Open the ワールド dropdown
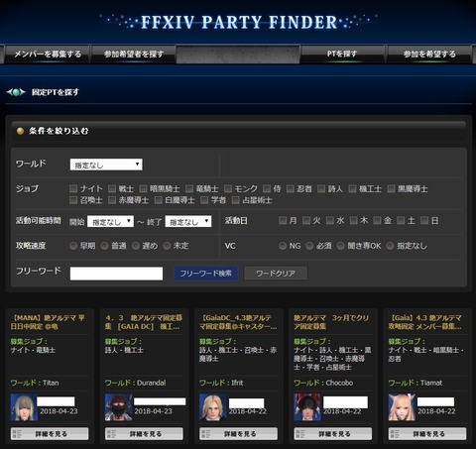 (106, 165)
